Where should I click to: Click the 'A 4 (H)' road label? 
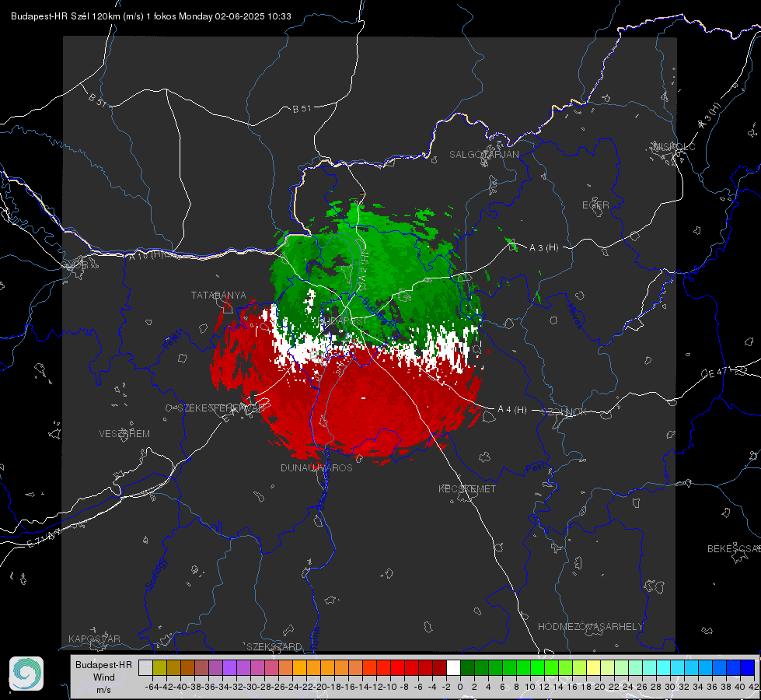tap(512, 410)
